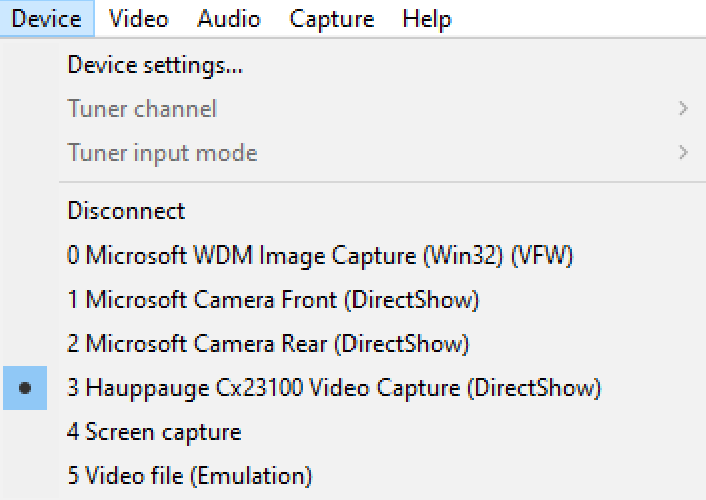Image resolution: width=706 pixels, height=500 pixels.
Task: Open the Help menu
Action: pos(426,18)
